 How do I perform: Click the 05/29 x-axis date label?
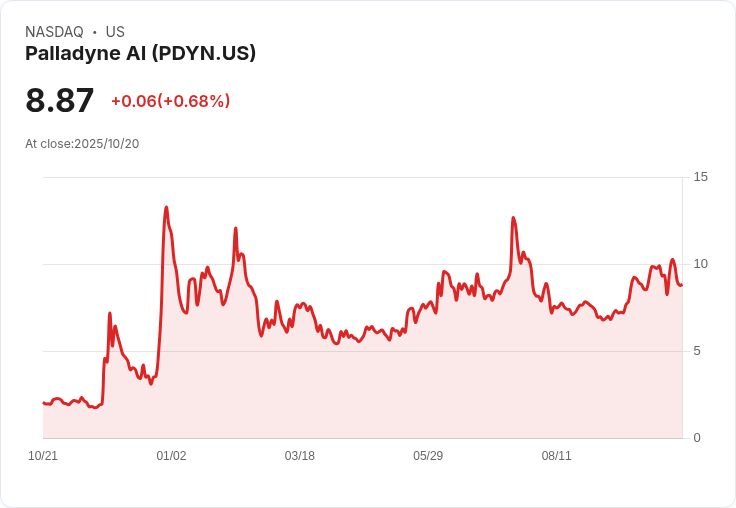pos(428,456)
